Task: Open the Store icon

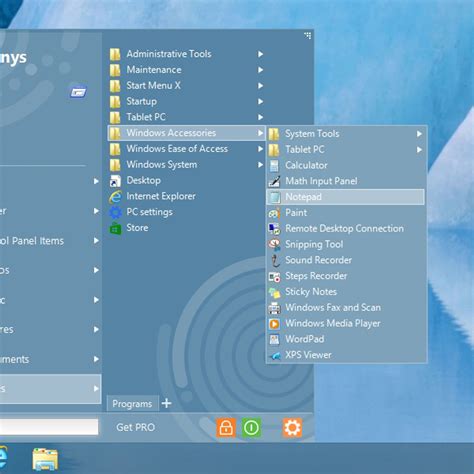Action: tap(115, 228)
